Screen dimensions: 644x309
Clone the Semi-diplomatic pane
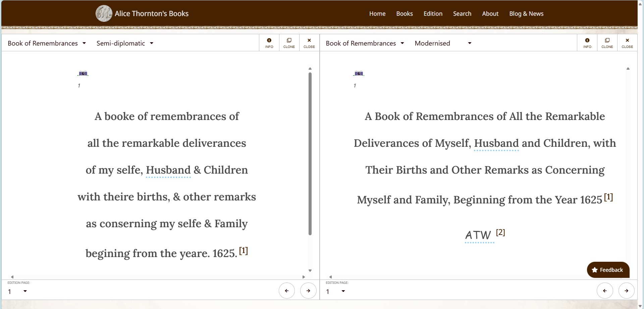[289, 43]
